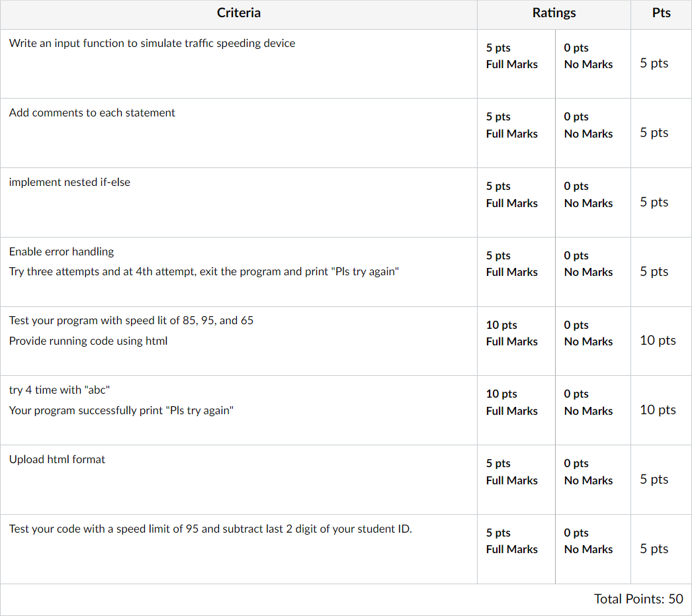Choose 10 pts Full Marks for speed limit test
Image resolution: width=692 pixels, height=616 pixels.
click(x=516, y=341)
